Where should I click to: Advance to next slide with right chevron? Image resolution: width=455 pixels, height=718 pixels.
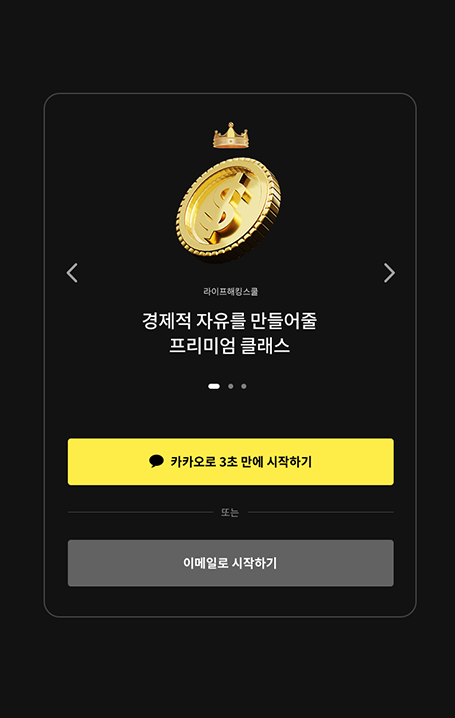point(389,273)
